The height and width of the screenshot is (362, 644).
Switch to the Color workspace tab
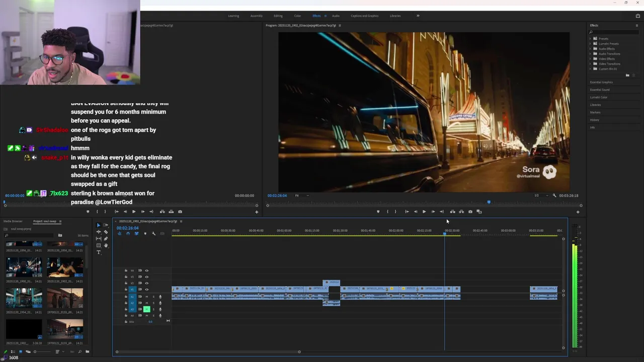(x=297, y=16)
